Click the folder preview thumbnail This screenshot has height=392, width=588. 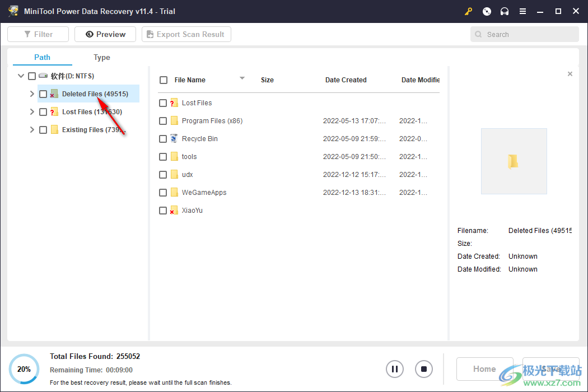pyautogui.click(x=514, y=161)
